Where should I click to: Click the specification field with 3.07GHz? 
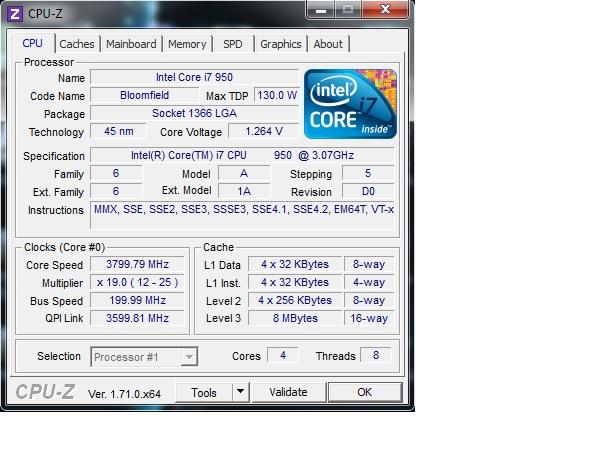click(242, 155)
